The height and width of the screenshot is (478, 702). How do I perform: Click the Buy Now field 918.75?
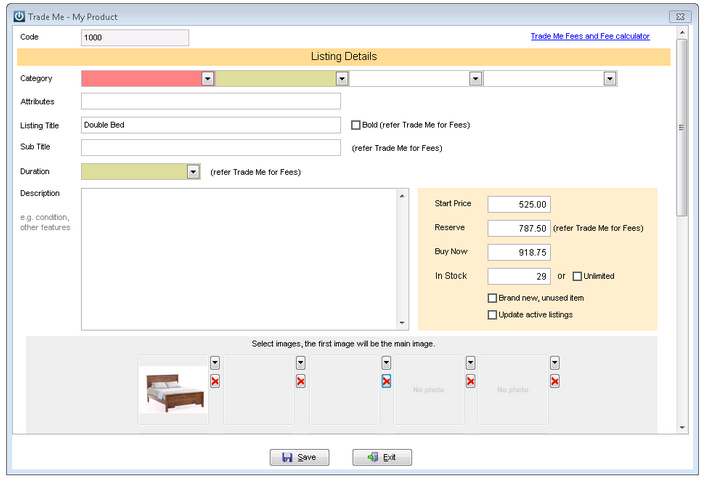click(519, 252)
